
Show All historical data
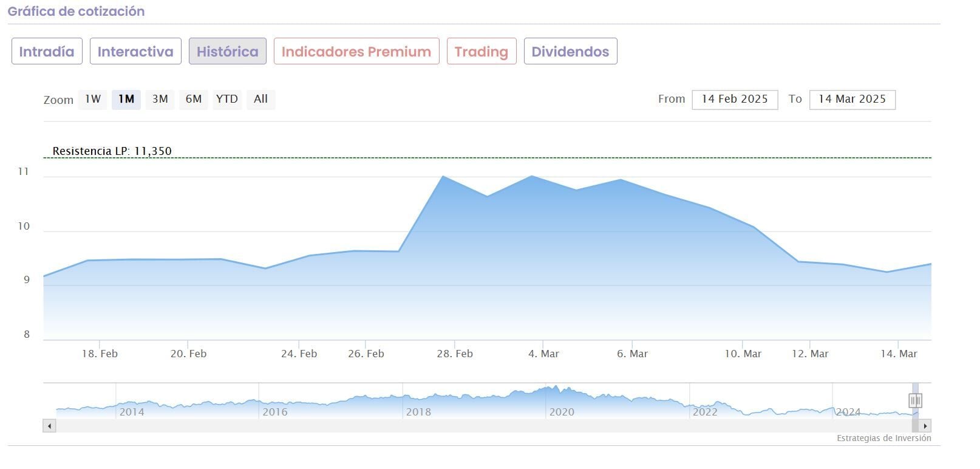pos(260,99)
